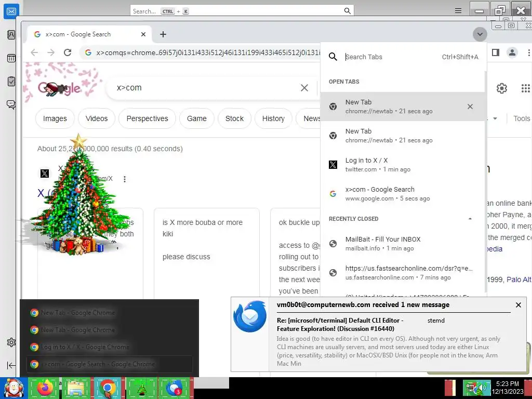
Task: Click Chrome forward navigation arrow
Action: click(x=51, y=52)
